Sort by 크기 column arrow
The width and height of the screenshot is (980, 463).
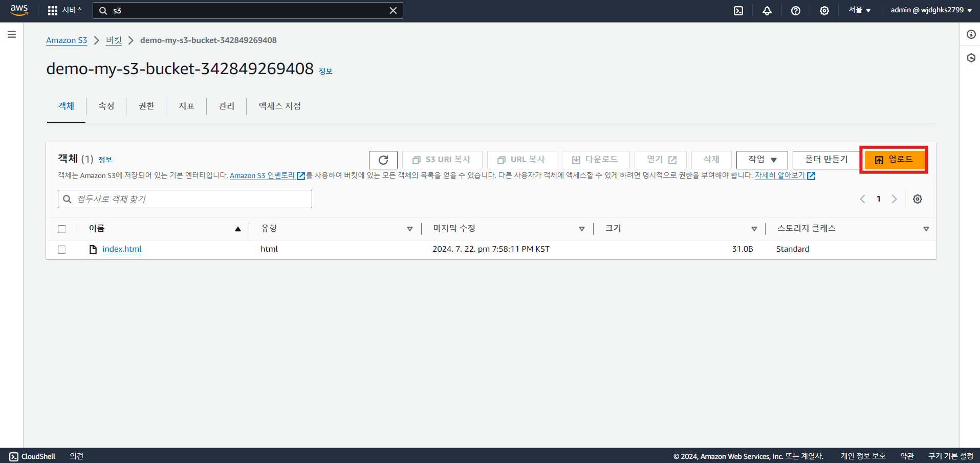(754, 229)
